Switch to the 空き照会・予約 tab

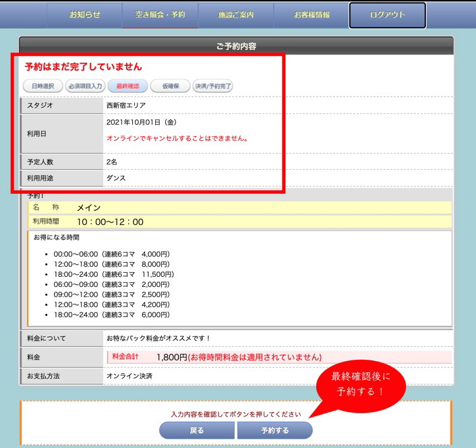click(160, 15)
